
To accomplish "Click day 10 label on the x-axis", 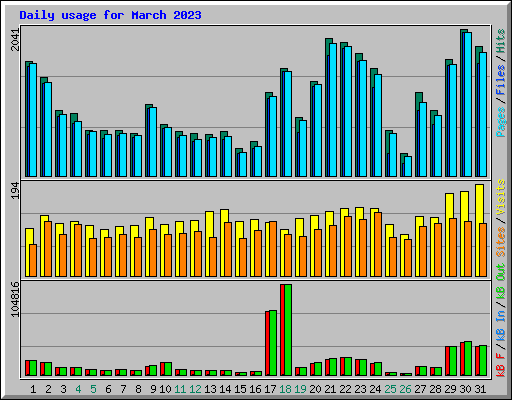I will [165, 389].
